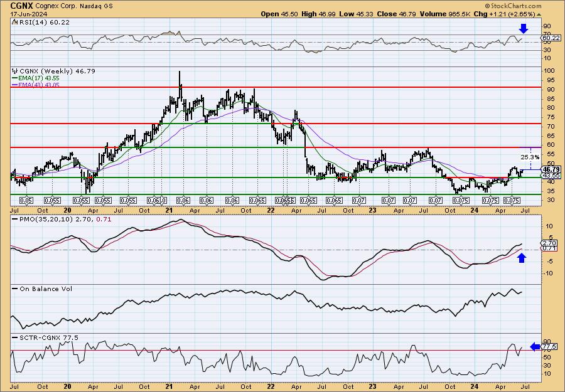Click the purple EMA(43) legend line marker
565x392 pixels.
(x=15, y=85)
